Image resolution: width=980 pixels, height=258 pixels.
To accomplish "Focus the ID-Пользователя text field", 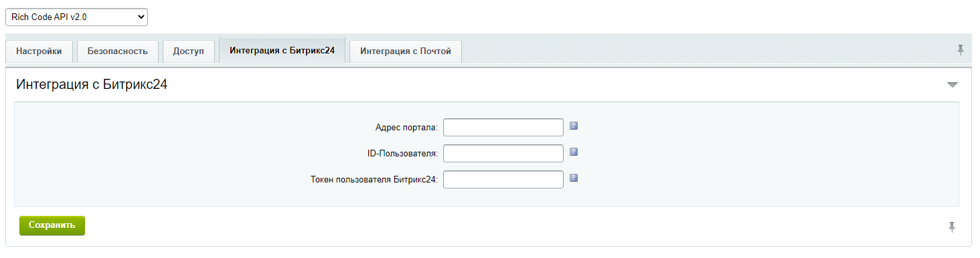I will pyautogui.click(x=503, y=154).
